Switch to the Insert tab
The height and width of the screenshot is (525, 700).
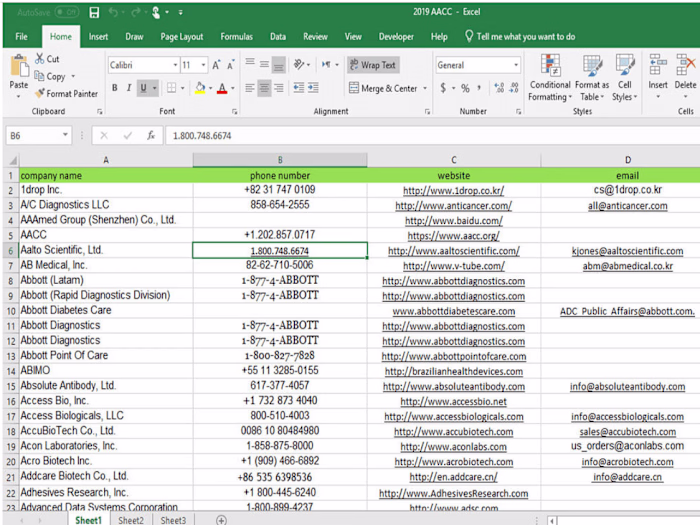[x=98, y=37]
